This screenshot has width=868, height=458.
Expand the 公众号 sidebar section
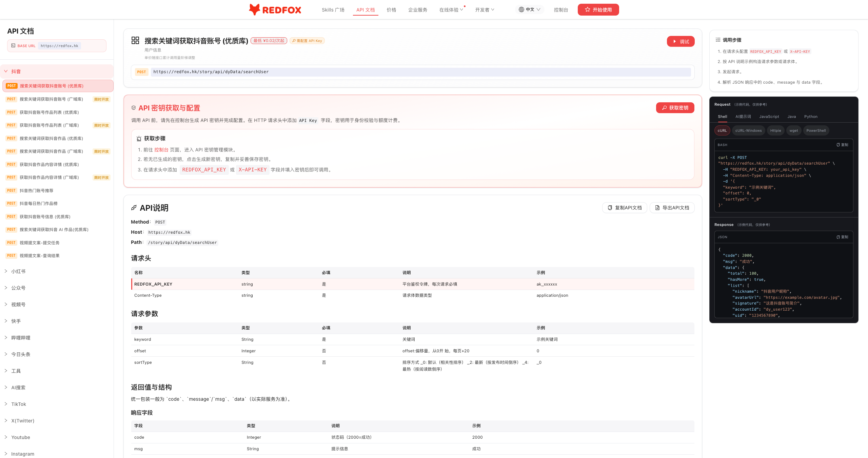57,288
